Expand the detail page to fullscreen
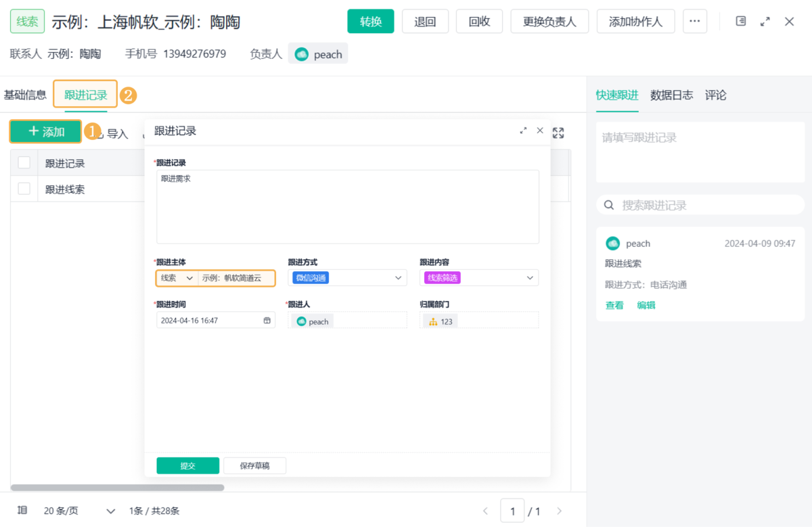Viewport: 812px width, 527px height. [x=765, y=22]
